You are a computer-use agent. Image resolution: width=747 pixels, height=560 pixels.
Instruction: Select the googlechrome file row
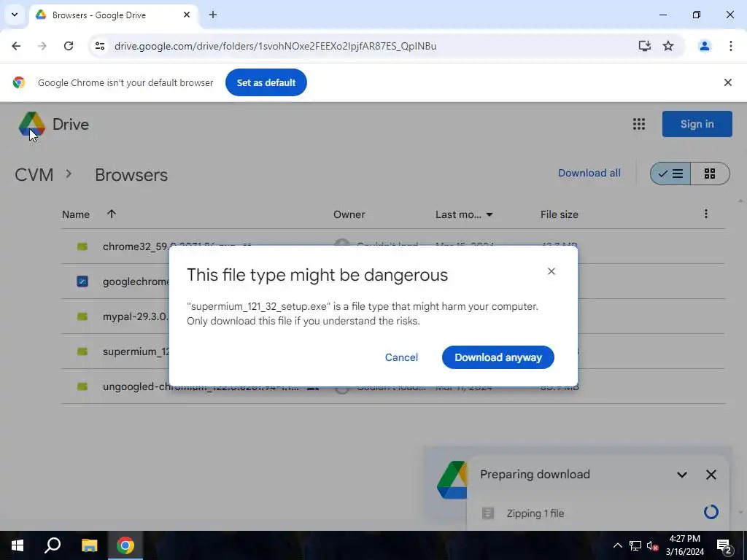coord(393,281)
